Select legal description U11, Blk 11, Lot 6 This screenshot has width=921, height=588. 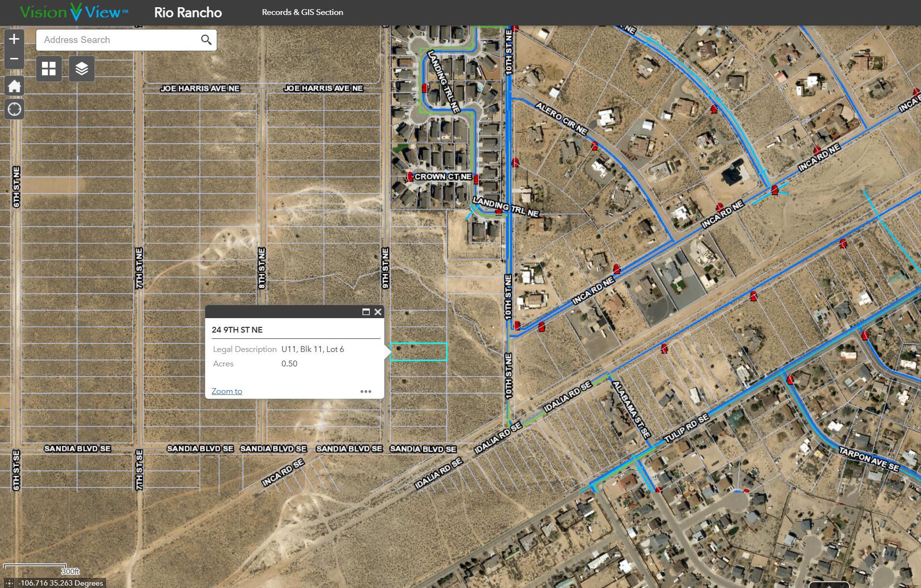pos(313,349)
